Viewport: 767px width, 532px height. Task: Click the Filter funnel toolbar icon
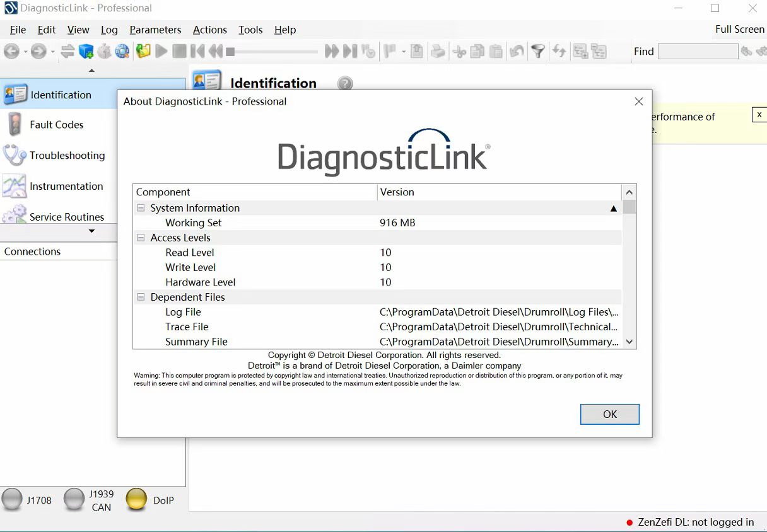(x=537, y=52)
